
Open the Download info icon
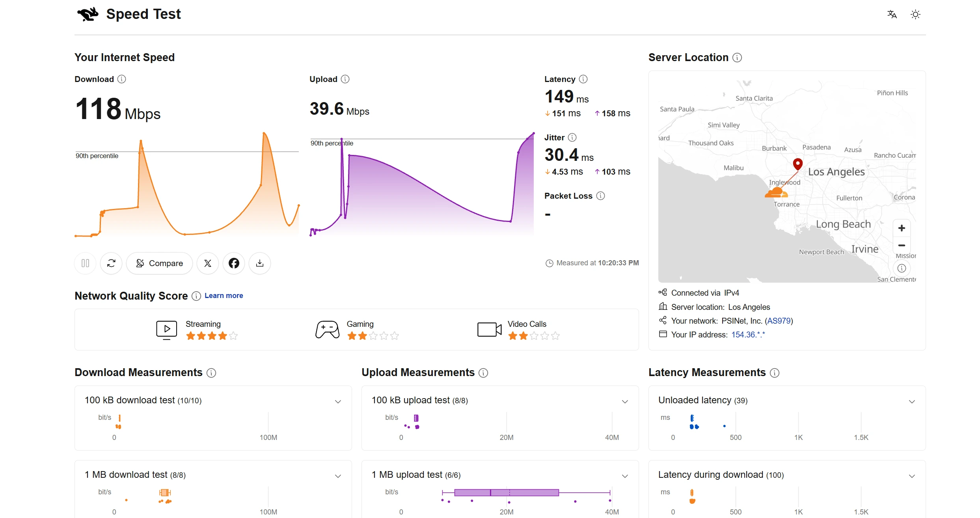(x=122, y=79)
